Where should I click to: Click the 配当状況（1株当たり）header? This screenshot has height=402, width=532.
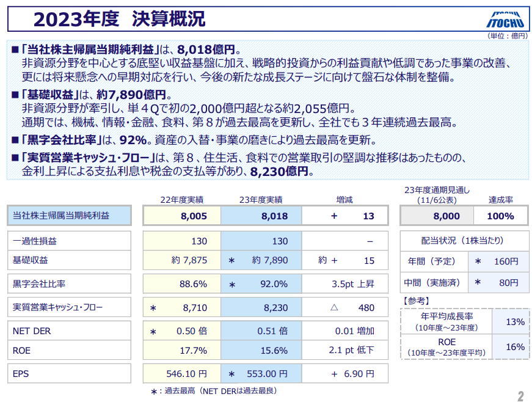[464, 241]
